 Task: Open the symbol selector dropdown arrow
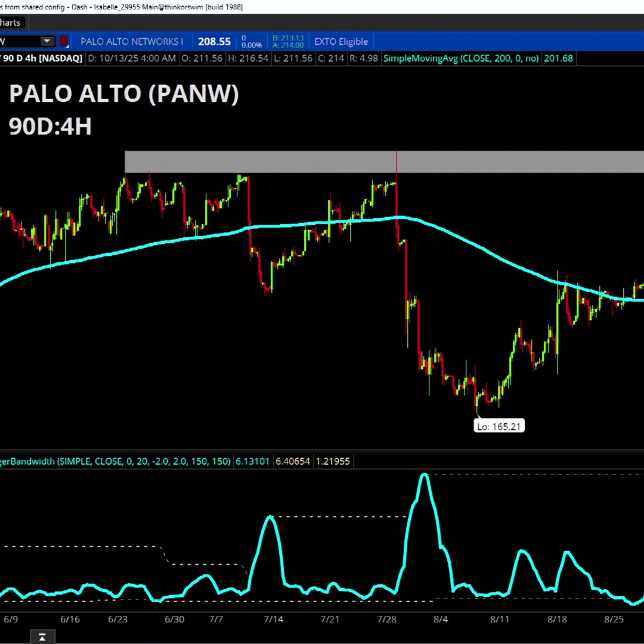[x=47, y=41]
